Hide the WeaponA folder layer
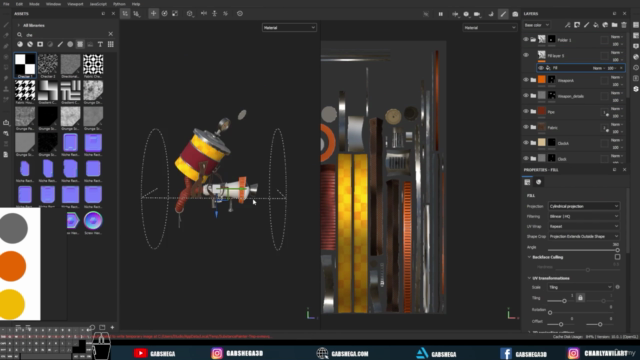 pyautogui.click(x=526, y=80)
